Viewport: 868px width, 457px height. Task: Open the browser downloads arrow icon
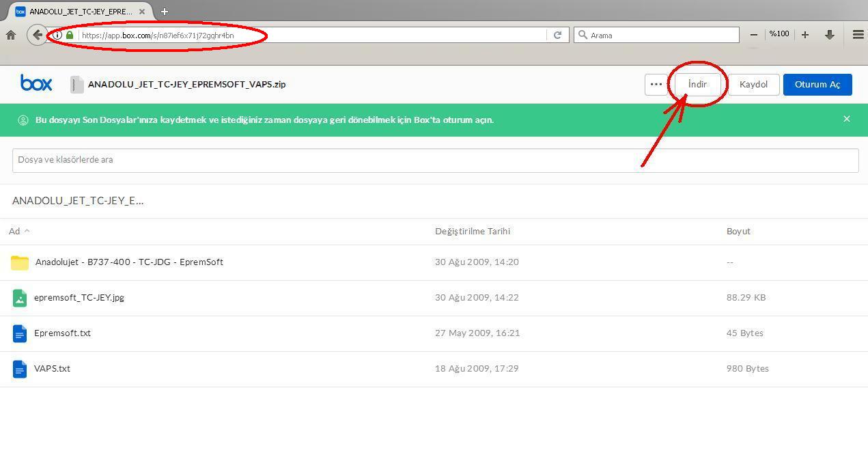(830, 35)
